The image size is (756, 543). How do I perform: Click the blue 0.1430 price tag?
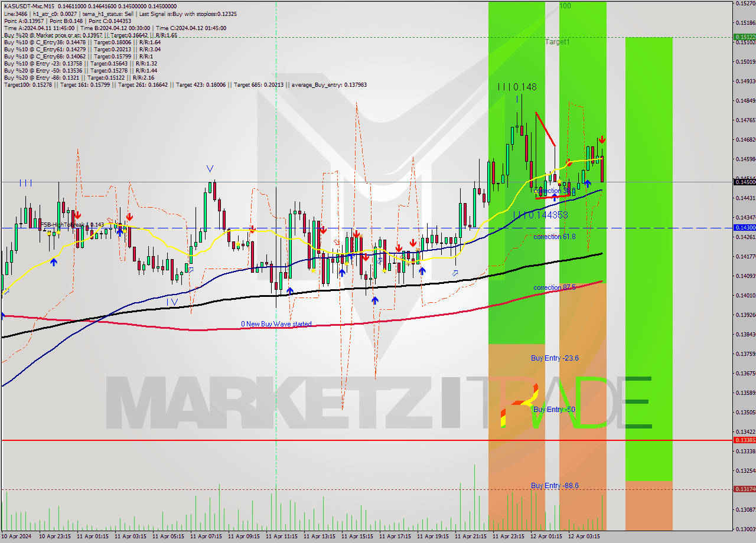click(744, 227)
